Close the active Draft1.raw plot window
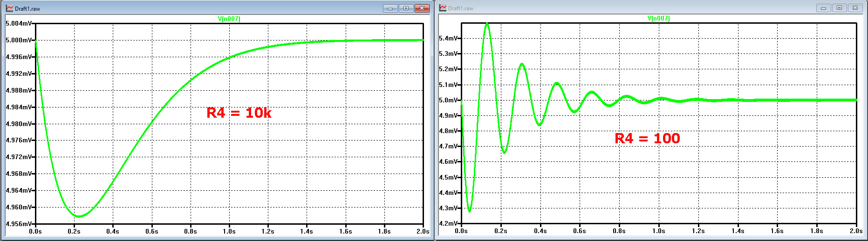This screenshot has height=241, width=868. pos(422,8)
